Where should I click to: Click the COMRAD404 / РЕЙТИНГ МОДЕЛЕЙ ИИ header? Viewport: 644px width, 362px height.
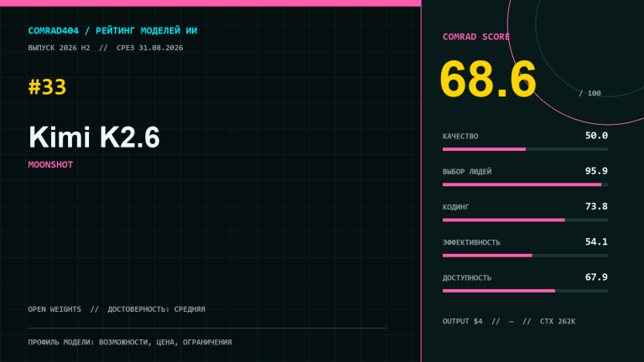(x=112, y=31)
